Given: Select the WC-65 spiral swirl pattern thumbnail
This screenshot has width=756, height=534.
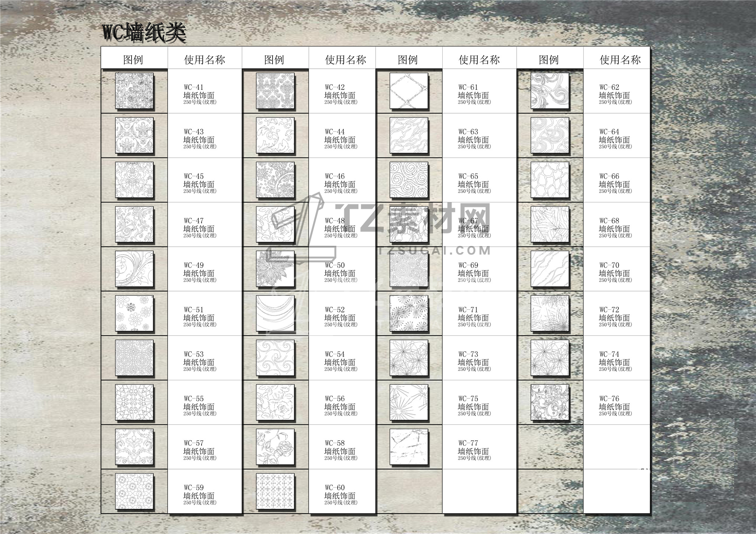Looking at the screenshot, I should [409, 180].
